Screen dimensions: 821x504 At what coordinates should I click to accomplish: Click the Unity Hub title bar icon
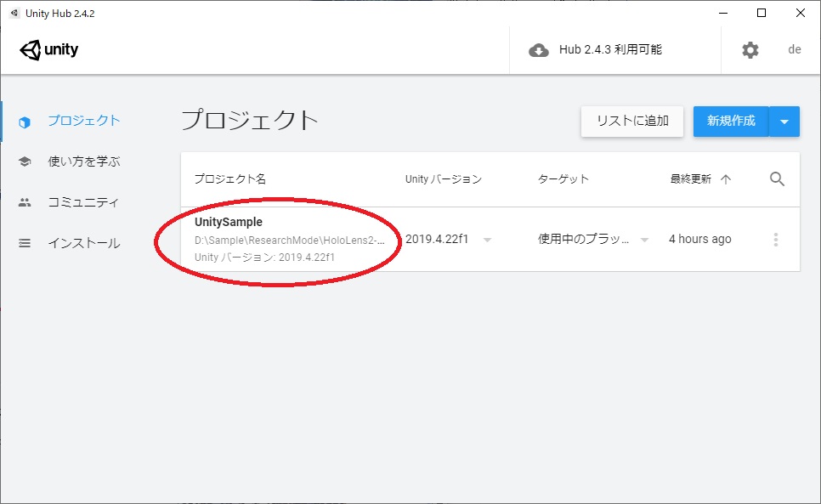(14, 13)
